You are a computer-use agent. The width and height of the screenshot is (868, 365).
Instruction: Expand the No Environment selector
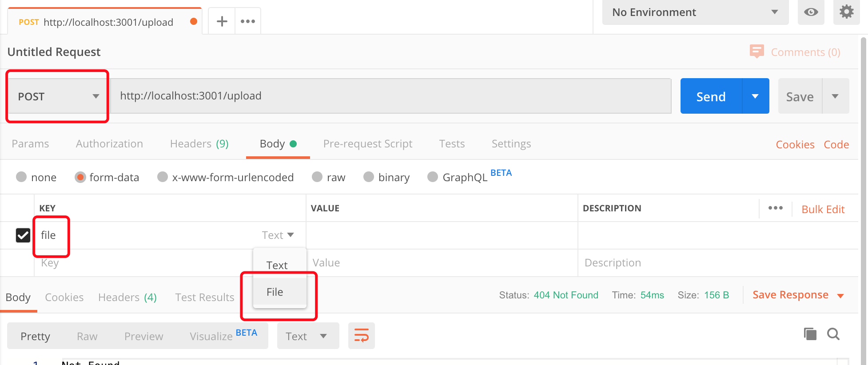[x=695, y=12]
